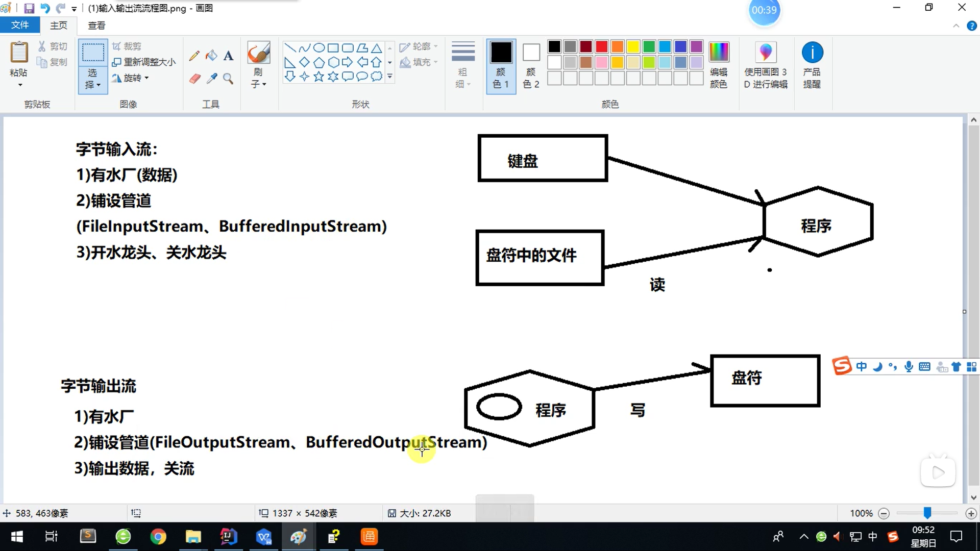
Task: Click Edit colors (编辑颜色) rainbow icon
Action: (x=719, y=52)
